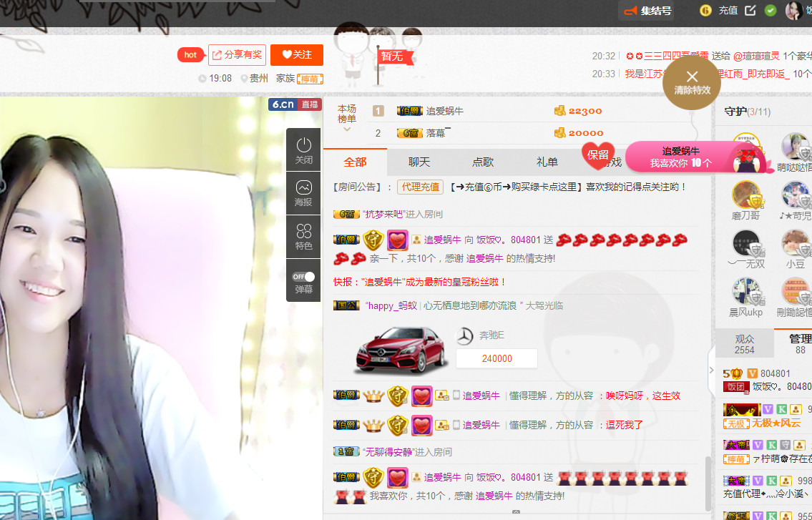Click the 1富 rank badge

[x=346, y=451]
